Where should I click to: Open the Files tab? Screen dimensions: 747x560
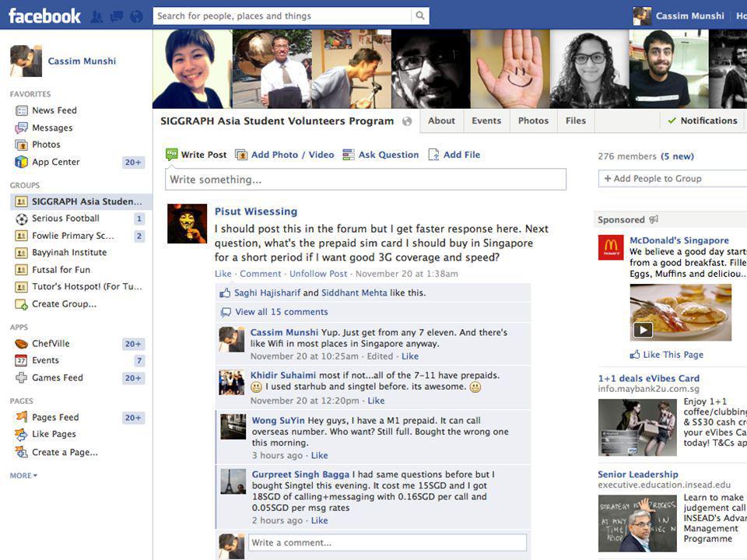(576, 121)
